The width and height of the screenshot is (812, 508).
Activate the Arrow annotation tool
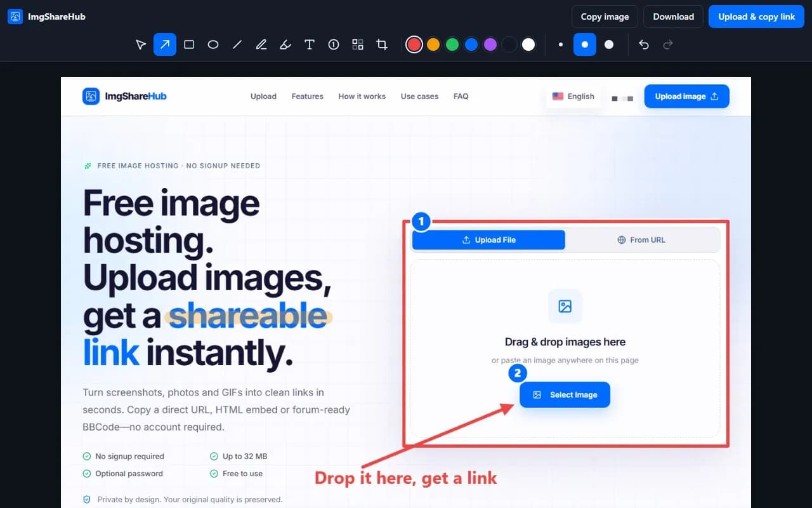tap(165, 44)
